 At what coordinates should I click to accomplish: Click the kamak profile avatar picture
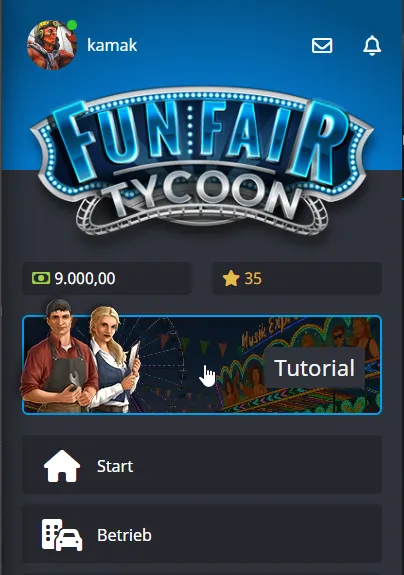coord(52,45)
